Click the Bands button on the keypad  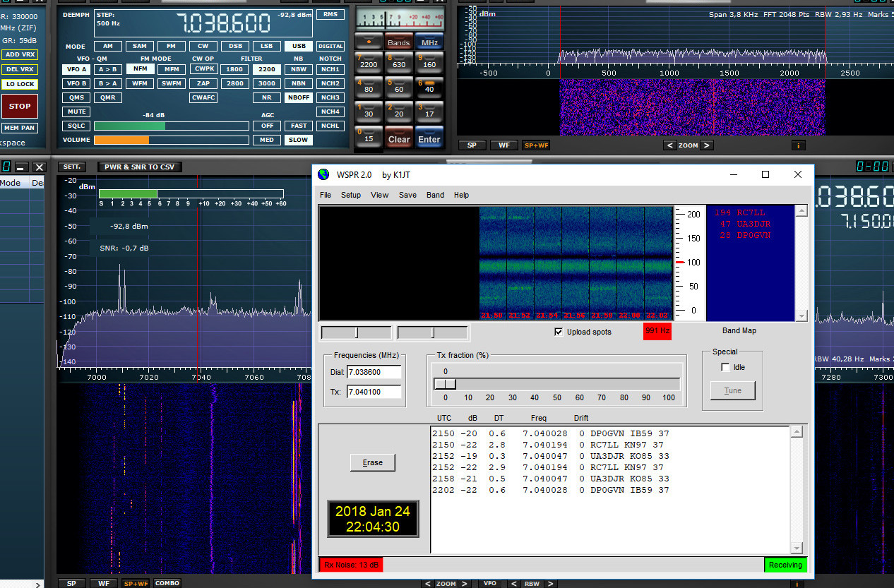(399, 42)
